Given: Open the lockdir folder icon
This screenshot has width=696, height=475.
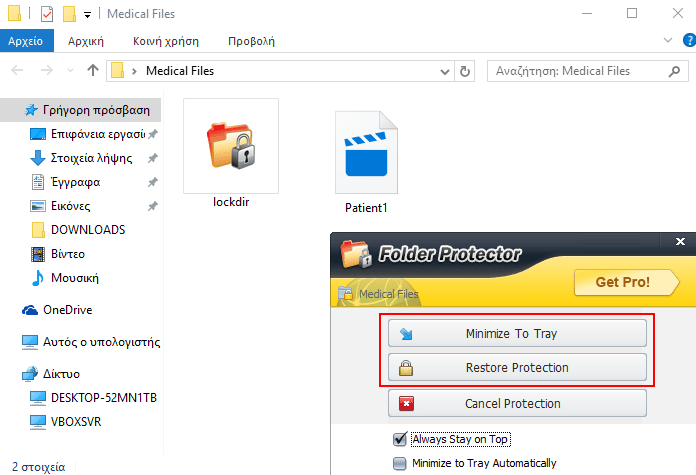Looking at the screenshot, I should (230, 146).
